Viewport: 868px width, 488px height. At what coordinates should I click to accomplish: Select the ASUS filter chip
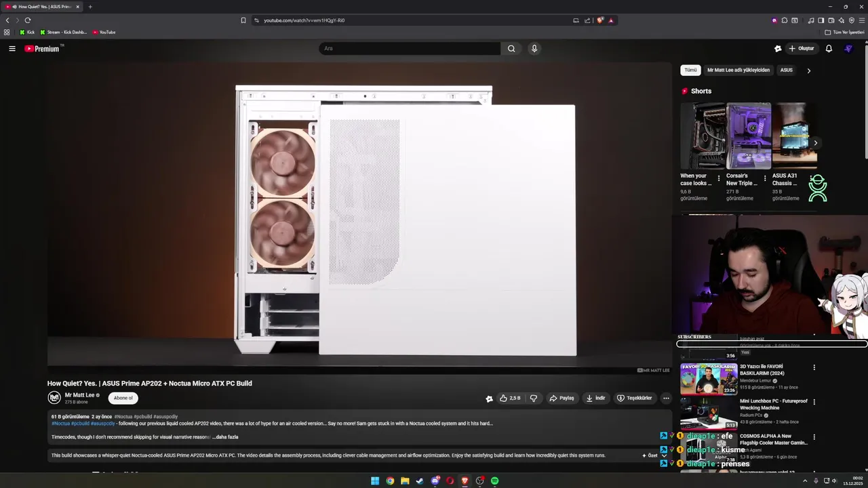coord(787,70)
